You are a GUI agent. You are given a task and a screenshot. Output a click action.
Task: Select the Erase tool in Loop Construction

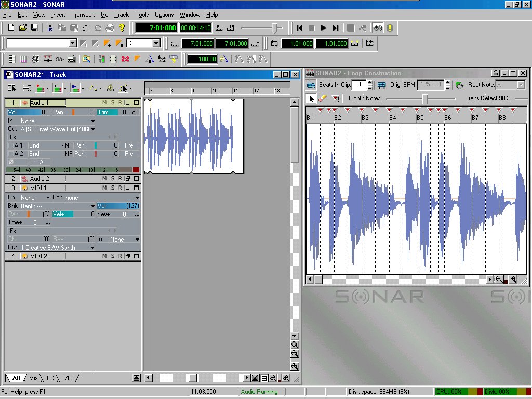(323, 98)
